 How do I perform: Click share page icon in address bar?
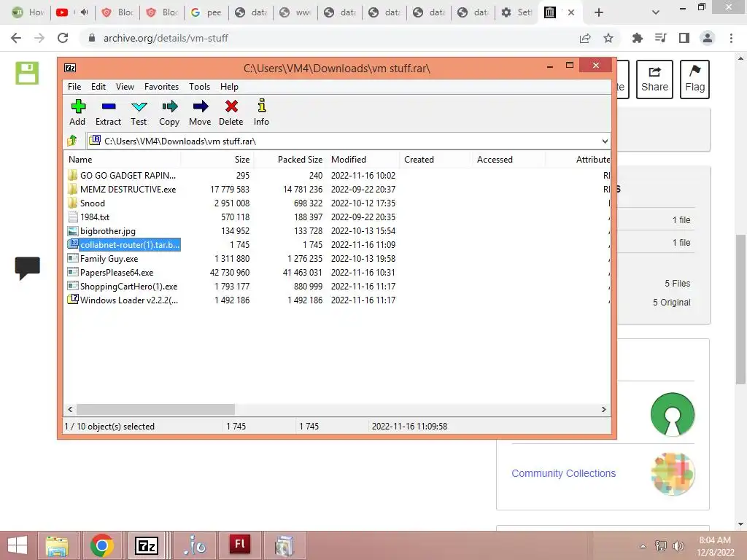(x=585, y=38)
